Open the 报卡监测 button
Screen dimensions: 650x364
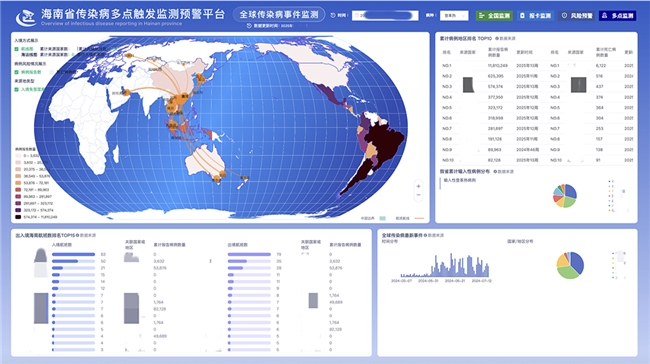pos(536,16)
